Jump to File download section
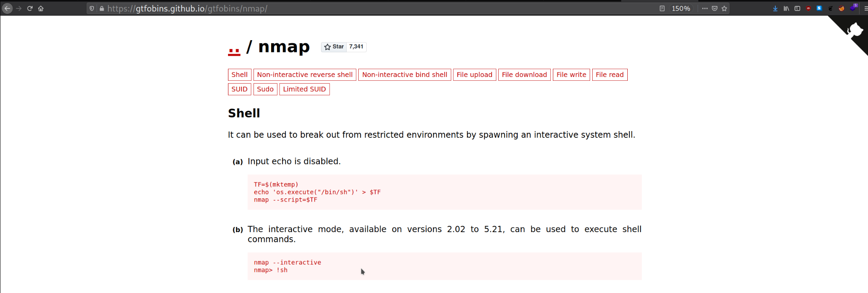The height and width of the screenshot is (293, 868). [x=525, y=75]
